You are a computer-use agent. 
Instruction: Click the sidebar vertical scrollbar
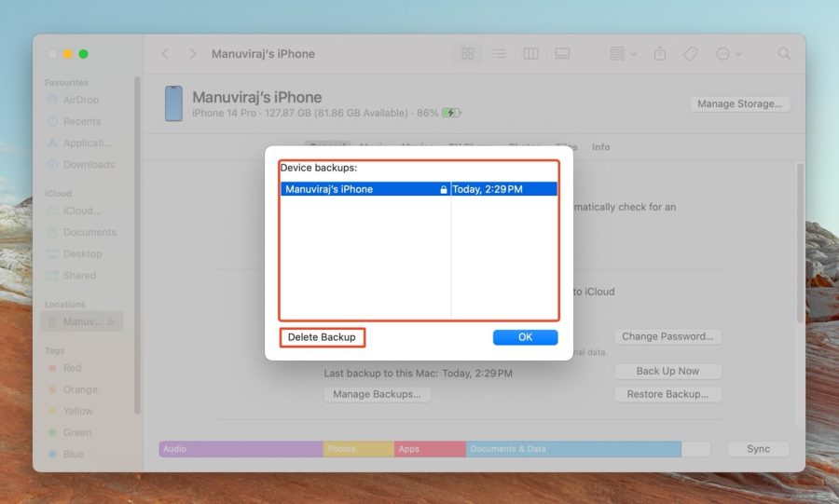click(137, 246)
